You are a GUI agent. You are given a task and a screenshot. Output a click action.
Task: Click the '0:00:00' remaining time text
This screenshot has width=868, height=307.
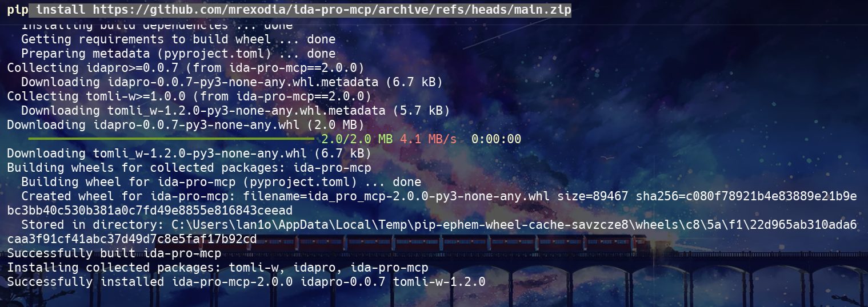[x=496, y=139]
